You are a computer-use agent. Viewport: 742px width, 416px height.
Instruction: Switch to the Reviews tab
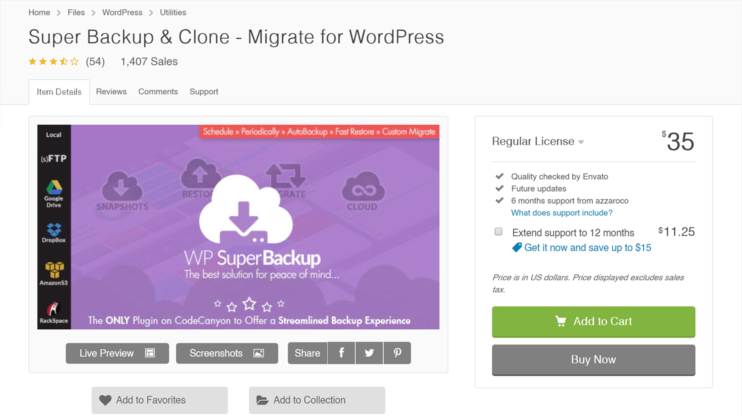click(x=111, y=91)
